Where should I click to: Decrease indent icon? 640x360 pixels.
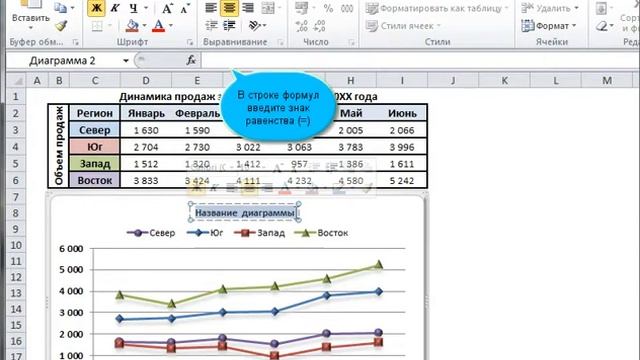coord(211,26)
